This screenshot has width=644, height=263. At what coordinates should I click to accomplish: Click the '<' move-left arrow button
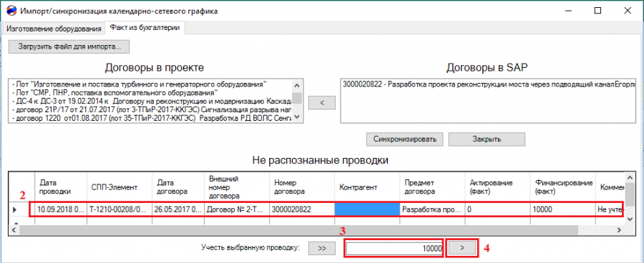click(322, 104)
